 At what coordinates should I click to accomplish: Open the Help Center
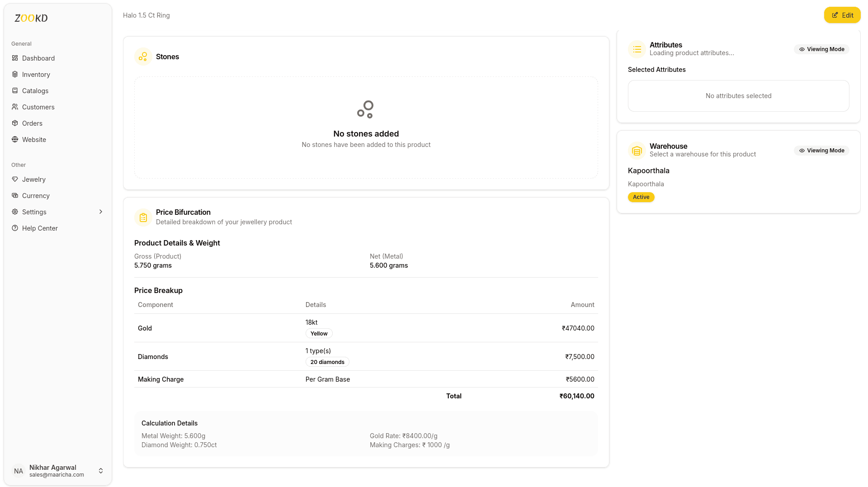click(40, 228)
